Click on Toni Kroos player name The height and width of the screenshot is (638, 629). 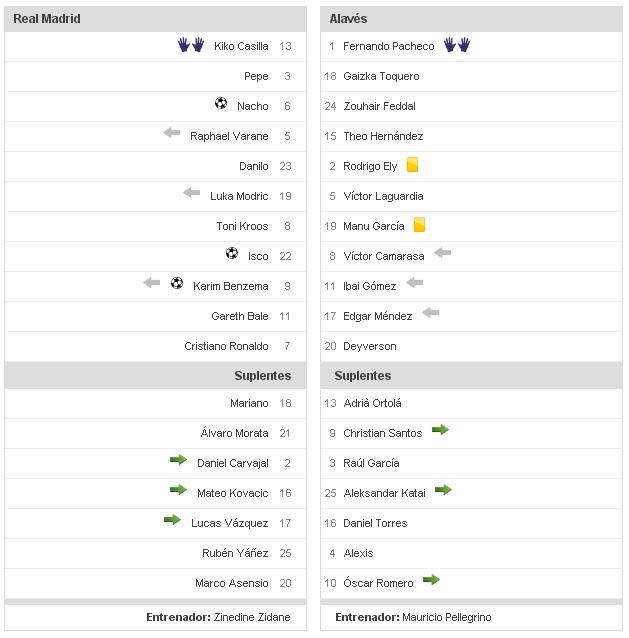pyautogui.click(x=242, y=226)
